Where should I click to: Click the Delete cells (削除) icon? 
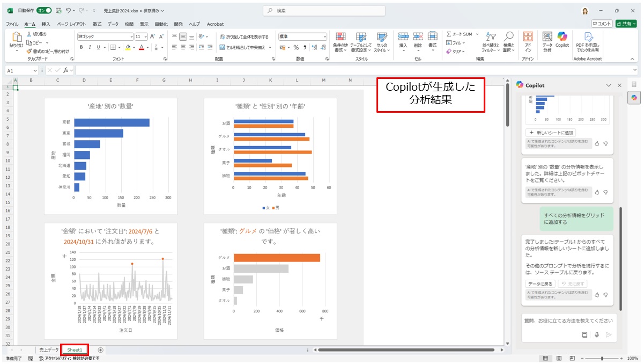[418, 37]
